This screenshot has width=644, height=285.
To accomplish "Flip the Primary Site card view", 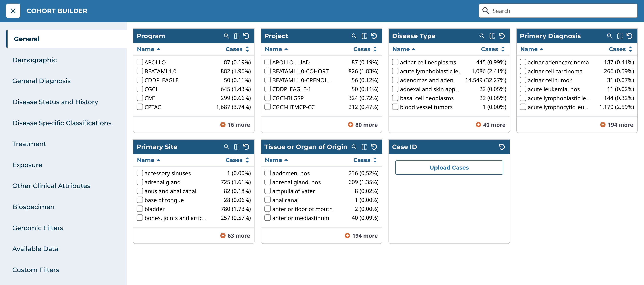I will tap(236, 147).
